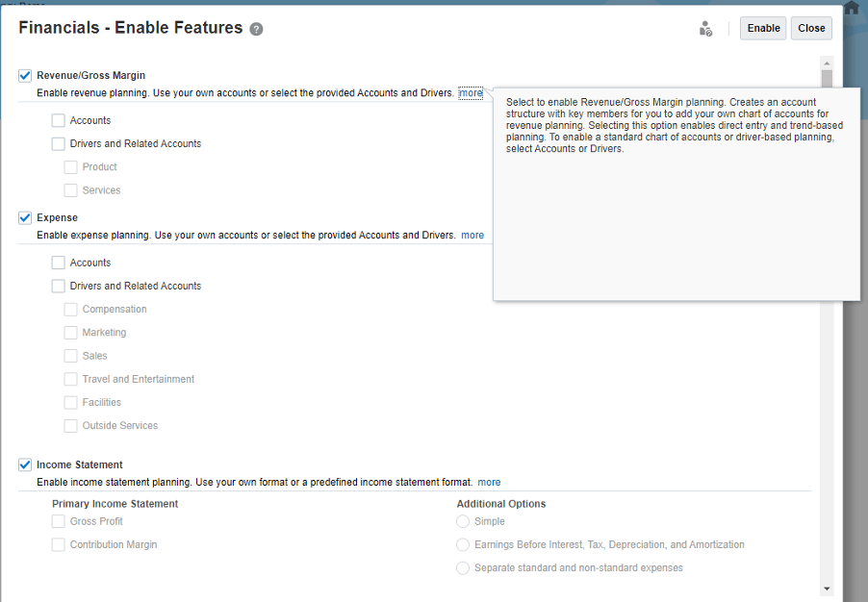This screenshot has height=602, width=868.
Task: Tick the Compensation driver checkbox
Action: pos(70,310)
